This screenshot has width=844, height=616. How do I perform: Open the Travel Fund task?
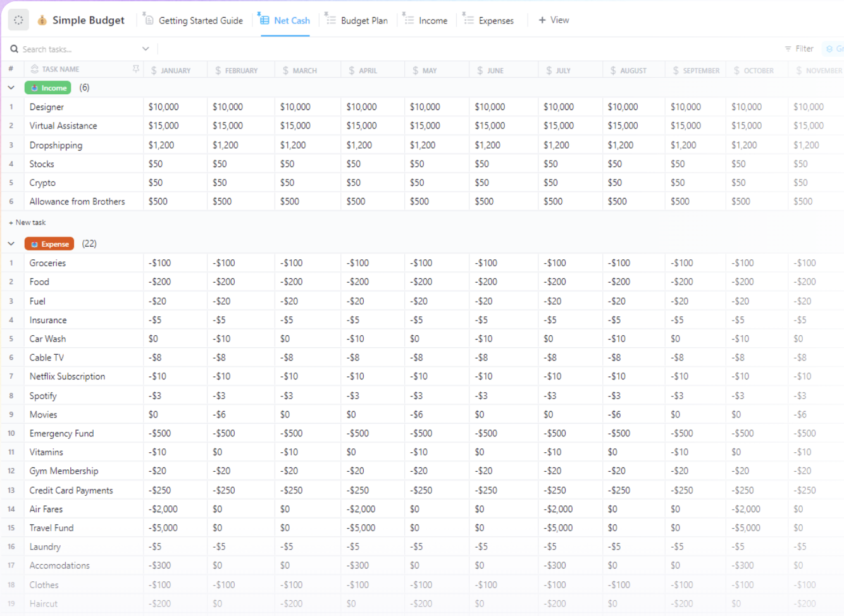(x=51, y=528)
